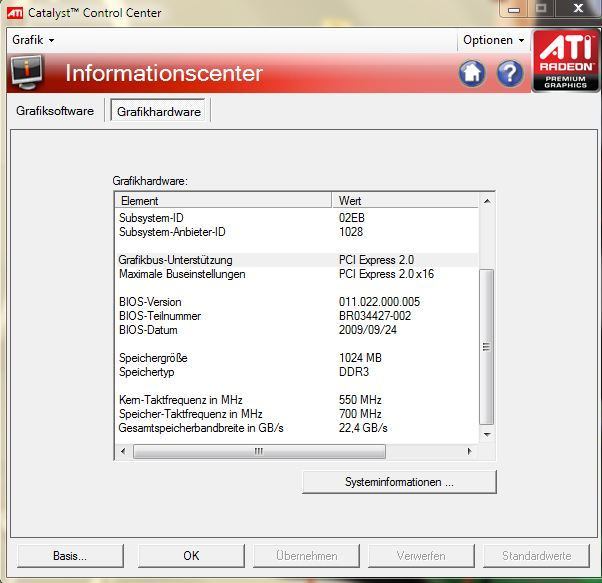Image resolution: width=602 pixels, height=583 pixels.
Task: Click the value 22,4 GB/s
Action: [363, 428]
